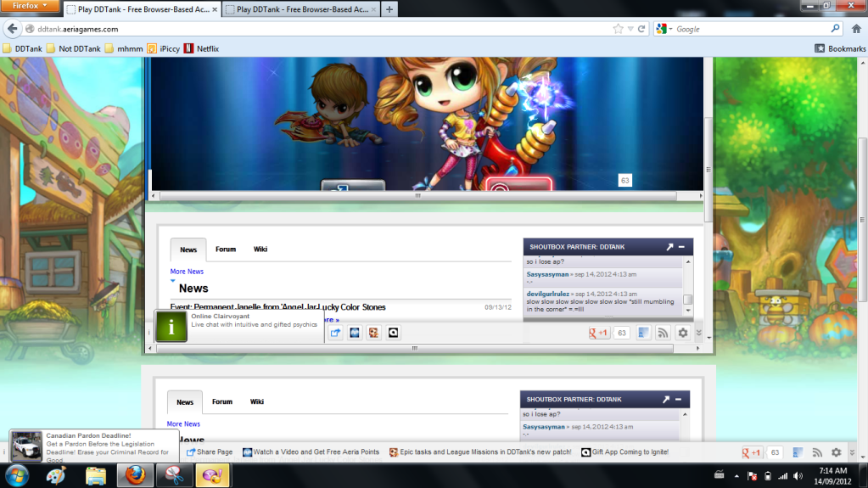Click the Google +1 button in nested toolbar
Screen dimensions: 868x488
pyautogui.click(x=598, y=333)
